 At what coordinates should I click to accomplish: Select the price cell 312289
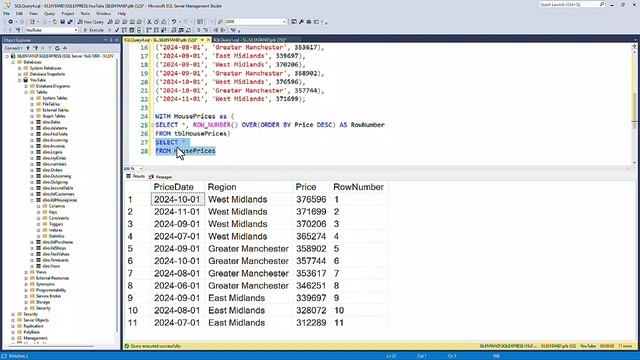[x=311, y=323]
